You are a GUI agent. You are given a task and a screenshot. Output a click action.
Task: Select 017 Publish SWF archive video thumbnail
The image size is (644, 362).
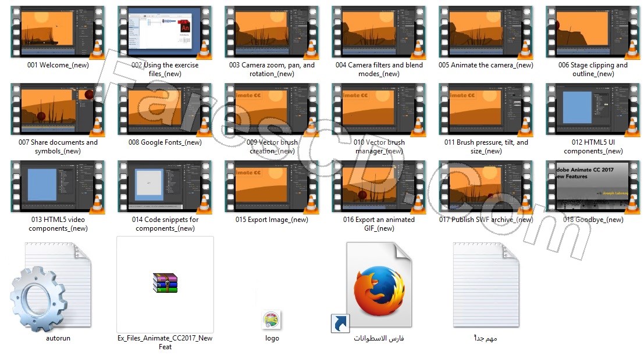coord(486,187)
